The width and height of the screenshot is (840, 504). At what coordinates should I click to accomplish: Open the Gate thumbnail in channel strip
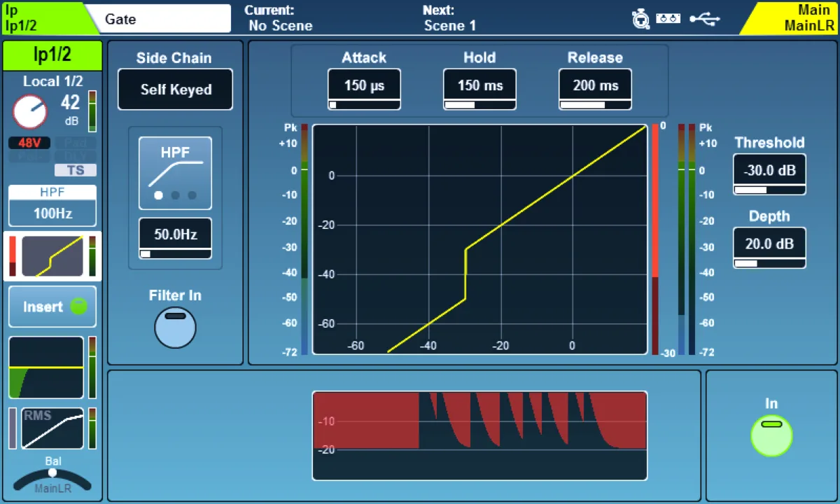click(x=52, y=256)
